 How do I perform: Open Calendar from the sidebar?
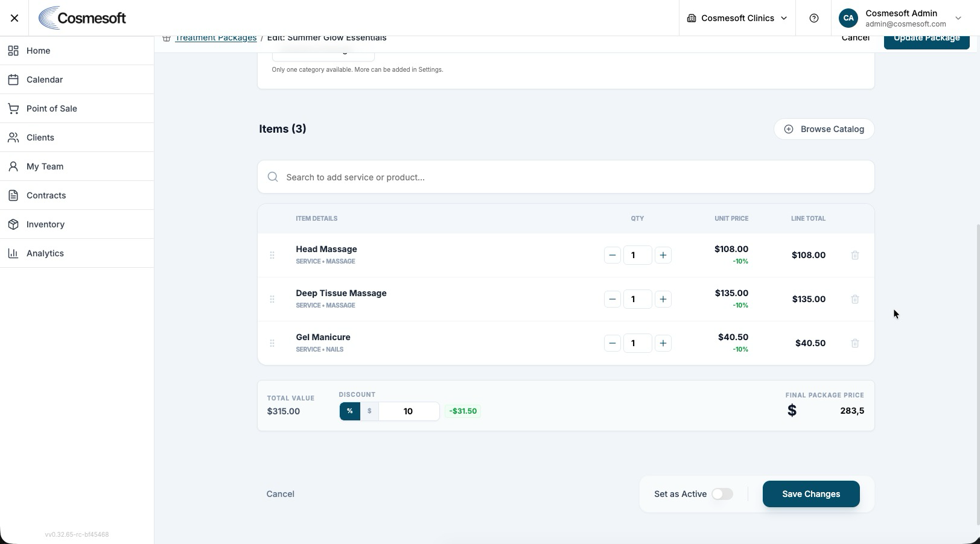tap(77, 80)
